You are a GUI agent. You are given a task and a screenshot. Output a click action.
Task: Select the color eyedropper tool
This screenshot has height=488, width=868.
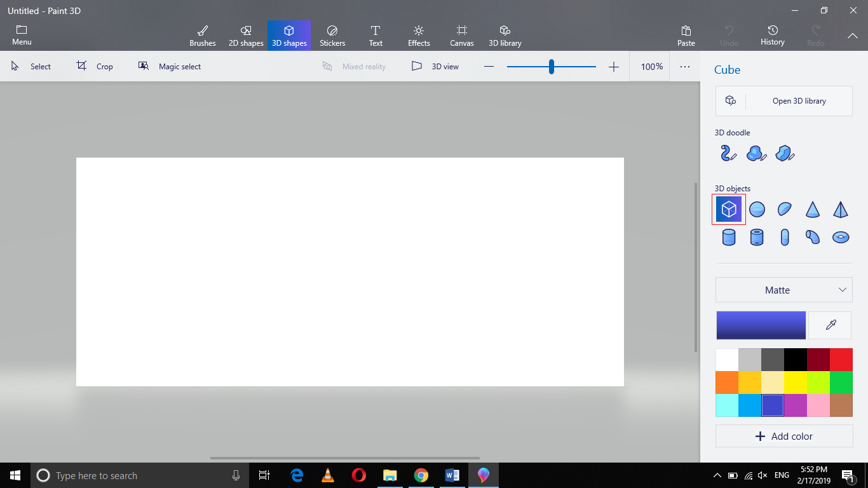pyautogui.click(x=830, y=325)
